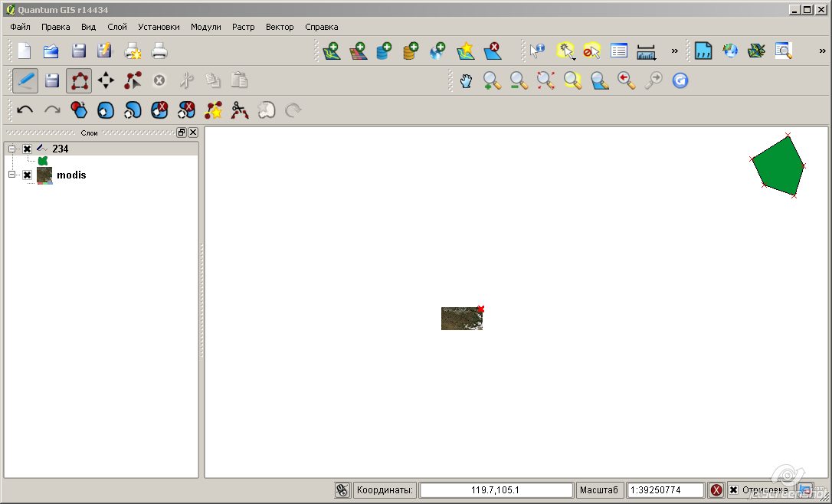This screenshot has width=832, height=504.
Task: Toggle visibility checkbox of layer 234
Action: pyautogui.click(x=27, y=149)
